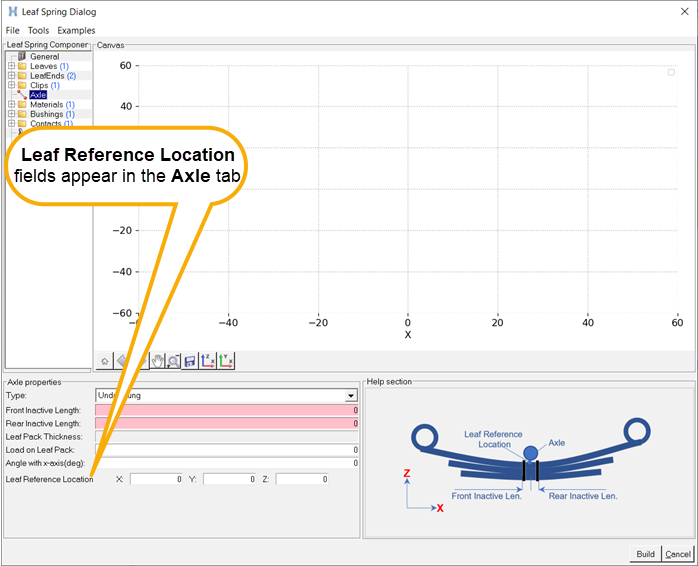Switch to the ZX axis view
This screenshot has width=698, height=566.
[x=207, y=361]
